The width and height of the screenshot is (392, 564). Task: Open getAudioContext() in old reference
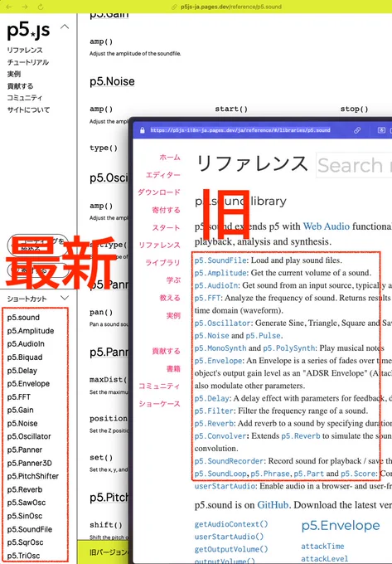(x=231, y=524)
